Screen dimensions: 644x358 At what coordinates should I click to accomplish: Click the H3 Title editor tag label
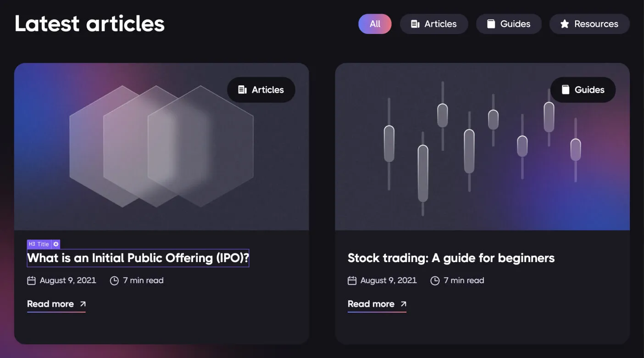point(40,244)
